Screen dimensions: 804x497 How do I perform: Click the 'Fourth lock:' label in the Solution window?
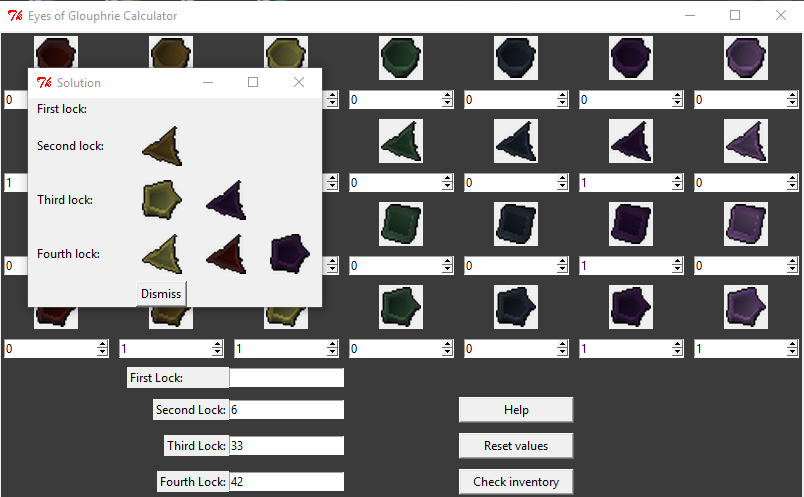point(68,254)
